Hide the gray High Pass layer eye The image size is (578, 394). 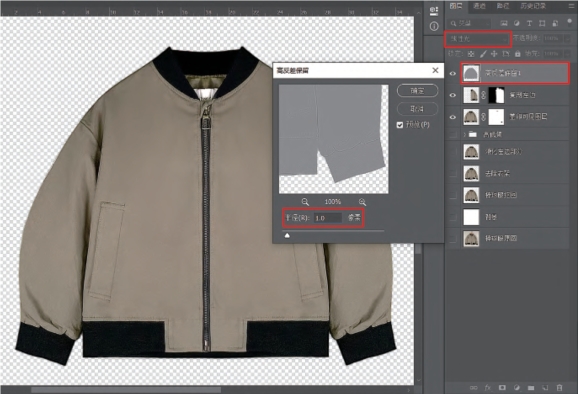click(x=453, y=74)
